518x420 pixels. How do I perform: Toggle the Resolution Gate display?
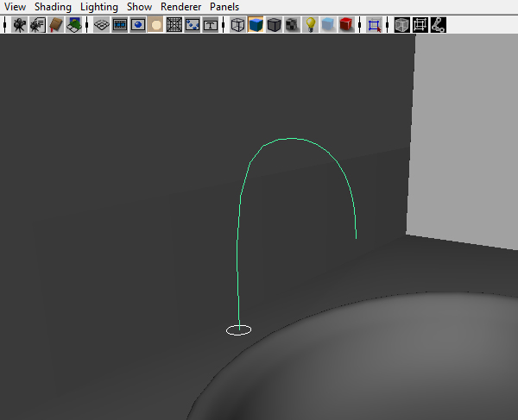(138, 25)
